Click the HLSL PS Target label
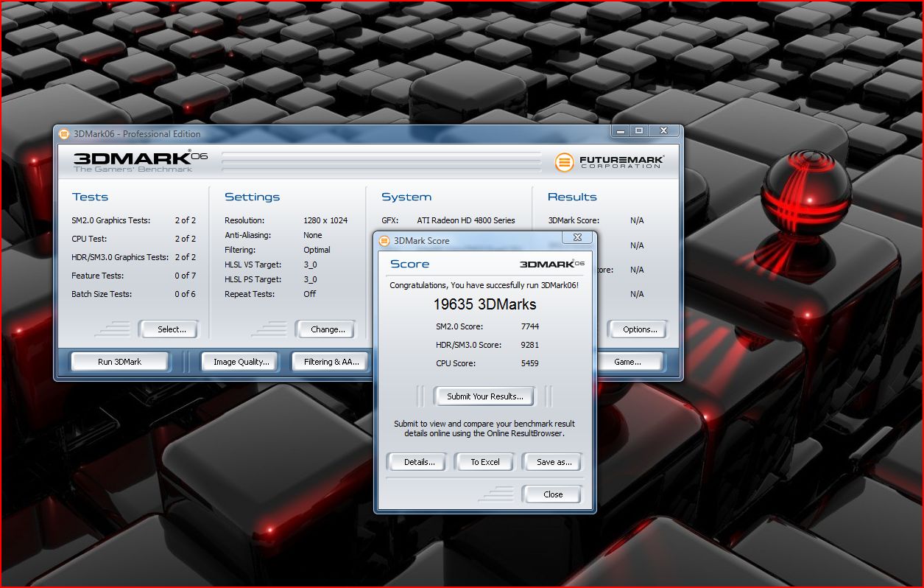The image size is (924, 588). pos(253,279)
